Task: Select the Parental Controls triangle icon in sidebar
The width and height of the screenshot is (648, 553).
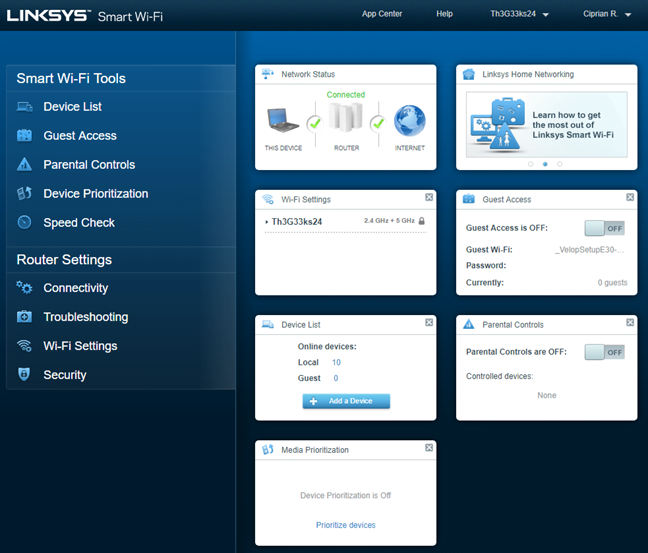Action: click(24, 164)
